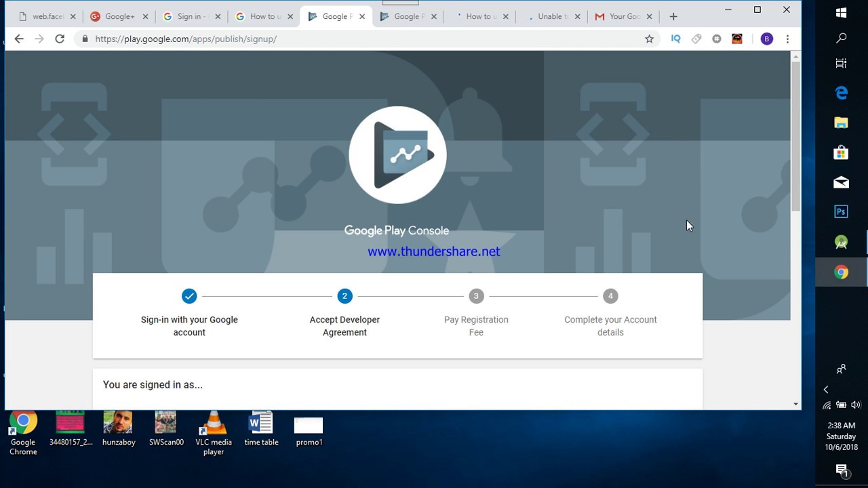Click the browser forward arrow
The image size is (868, 488).
39,39
